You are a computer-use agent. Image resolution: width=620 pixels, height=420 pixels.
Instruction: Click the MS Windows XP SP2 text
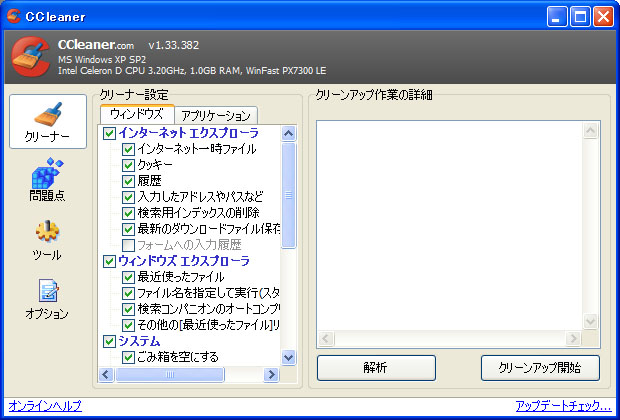pyautogui.click(x=102, y=60)
